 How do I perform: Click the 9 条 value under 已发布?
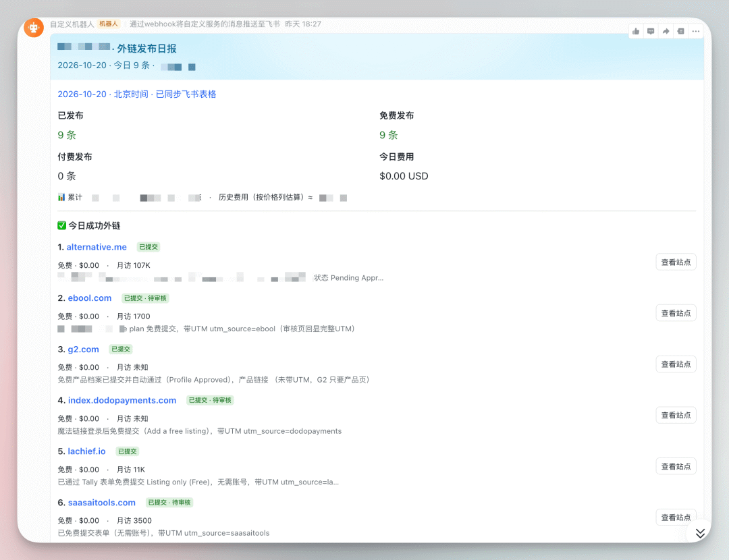coord(66,135)
